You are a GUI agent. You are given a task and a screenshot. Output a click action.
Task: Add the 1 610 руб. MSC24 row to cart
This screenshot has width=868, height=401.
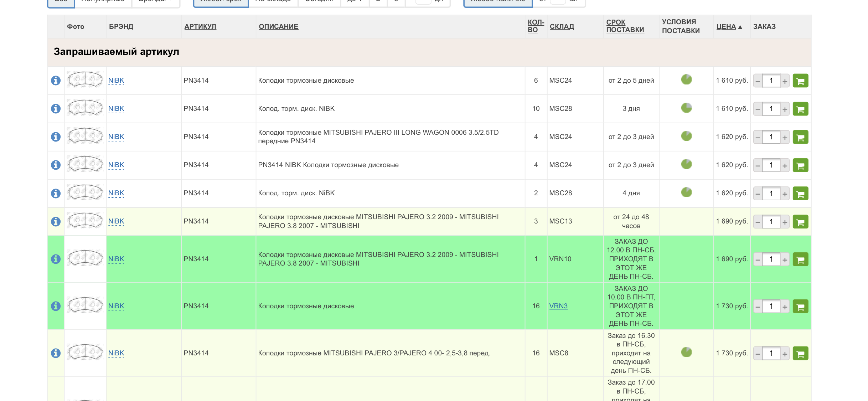pos(800,81)
